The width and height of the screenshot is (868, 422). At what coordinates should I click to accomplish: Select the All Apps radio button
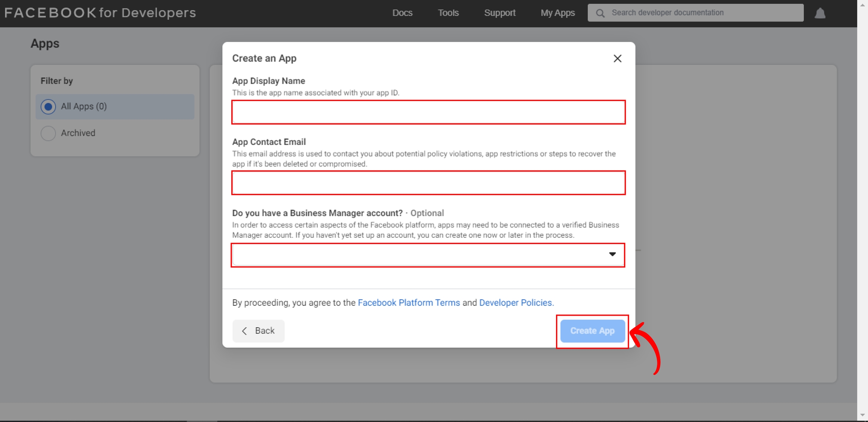(48, 107)
